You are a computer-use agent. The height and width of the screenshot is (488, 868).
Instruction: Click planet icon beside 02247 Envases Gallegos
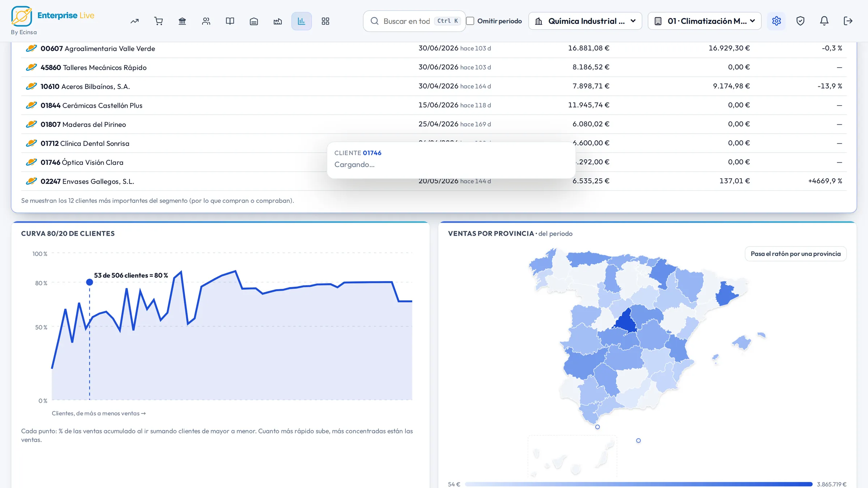click(x=31, y=181)
